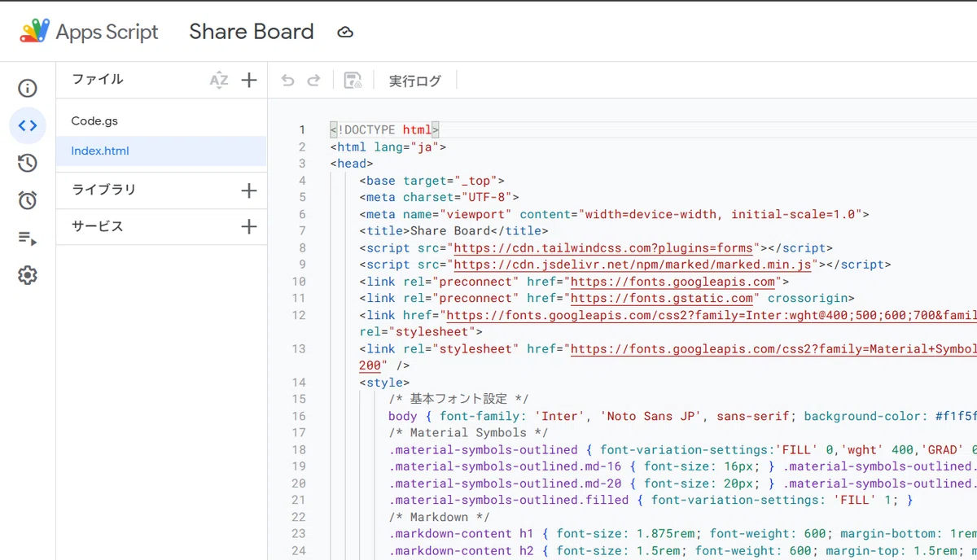
Task: Add a new file with plus icon
Action: click(x=249, y=80)
